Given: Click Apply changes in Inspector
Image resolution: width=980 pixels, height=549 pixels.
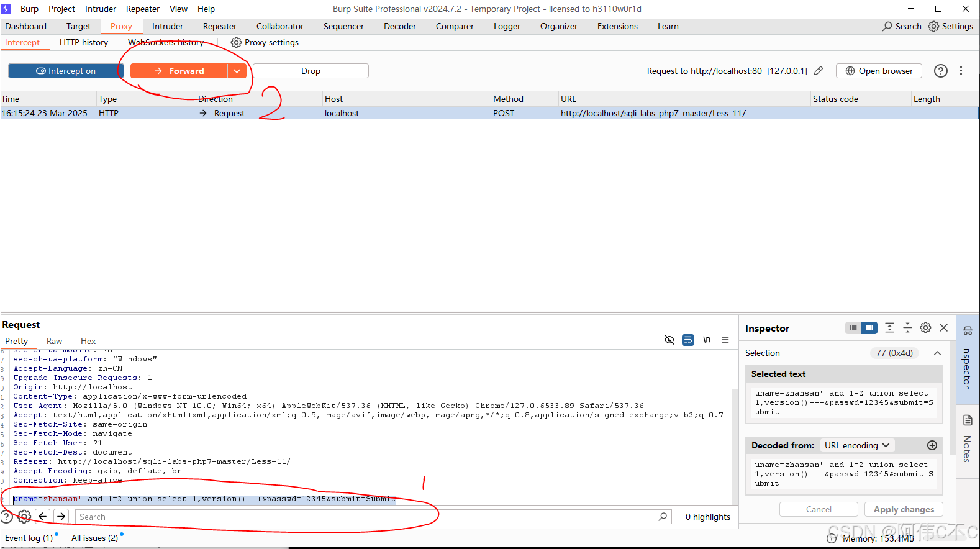Looking at the screenshot, I should point(904,509).
